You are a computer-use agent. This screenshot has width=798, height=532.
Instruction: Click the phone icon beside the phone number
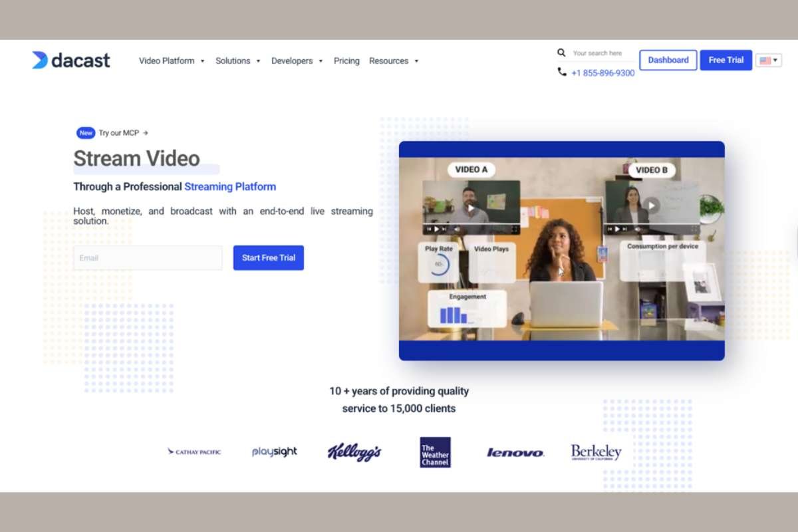click(561, 72)
